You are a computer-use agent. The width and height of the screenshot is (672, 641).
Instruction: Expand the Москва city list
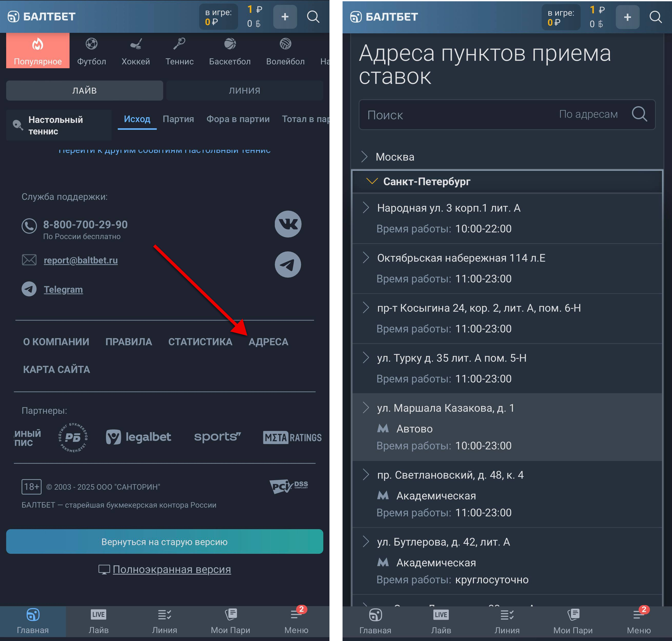[394, 157]
